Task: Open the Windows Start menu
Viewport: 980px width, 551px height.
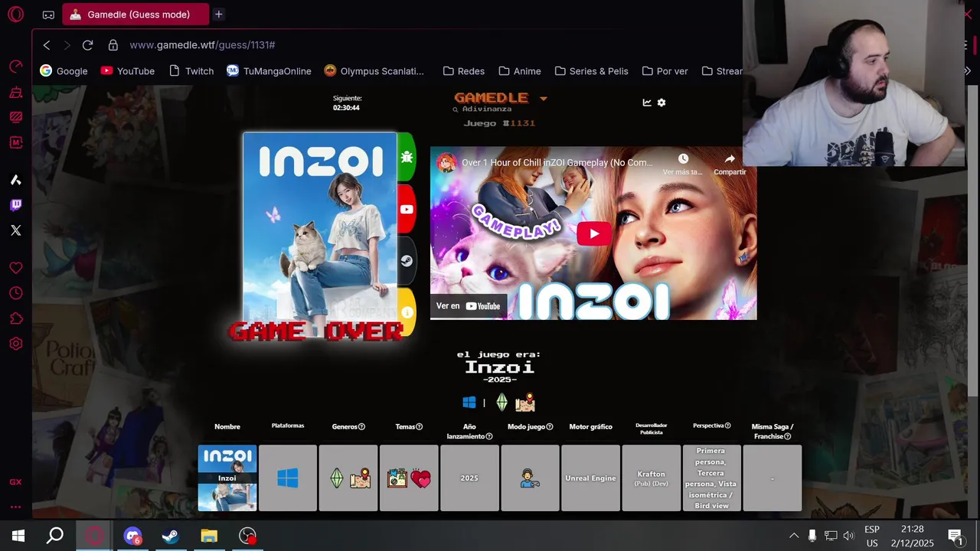Action: pyautogui.click(x=18, y=536)
